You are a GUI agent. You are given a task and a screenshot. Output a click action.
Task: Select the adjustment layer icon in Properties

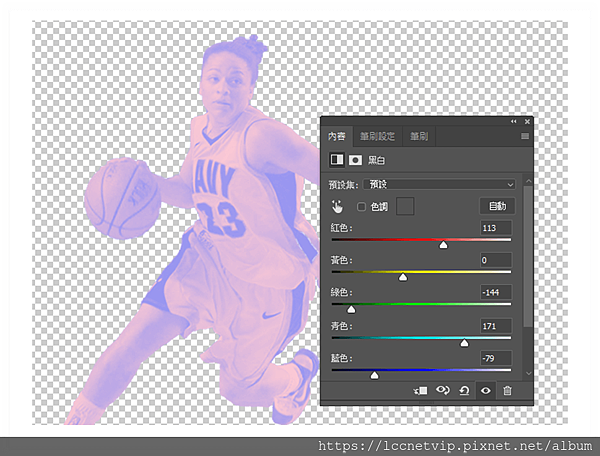337,160
